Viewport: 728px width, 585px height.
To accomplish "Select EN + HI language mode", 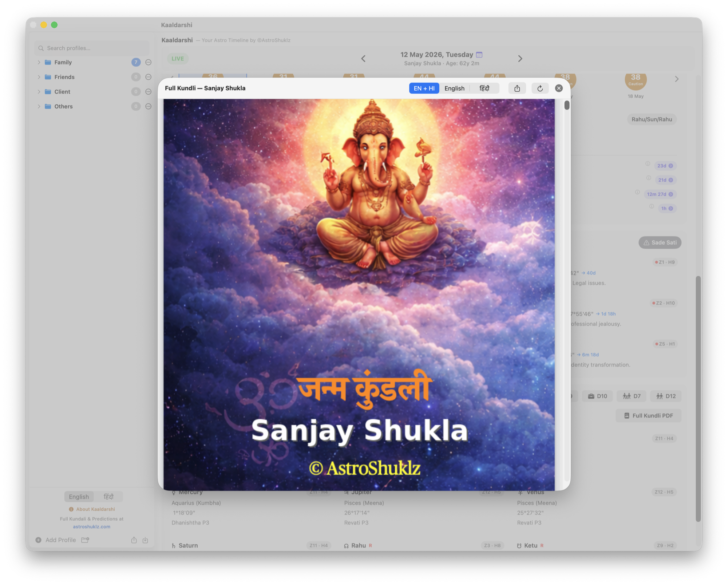I will click(x=424, y=88).
